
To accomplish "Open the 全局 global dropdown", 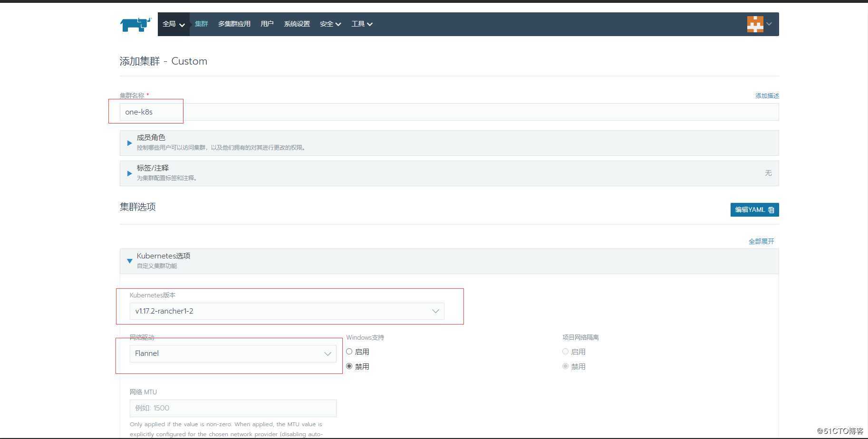I will click(x=174, y=24).
